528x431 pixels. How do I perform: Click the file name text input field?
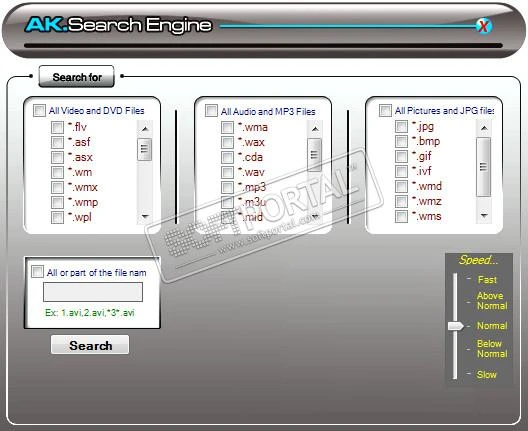pyautogui.click(x=93, y=292)
